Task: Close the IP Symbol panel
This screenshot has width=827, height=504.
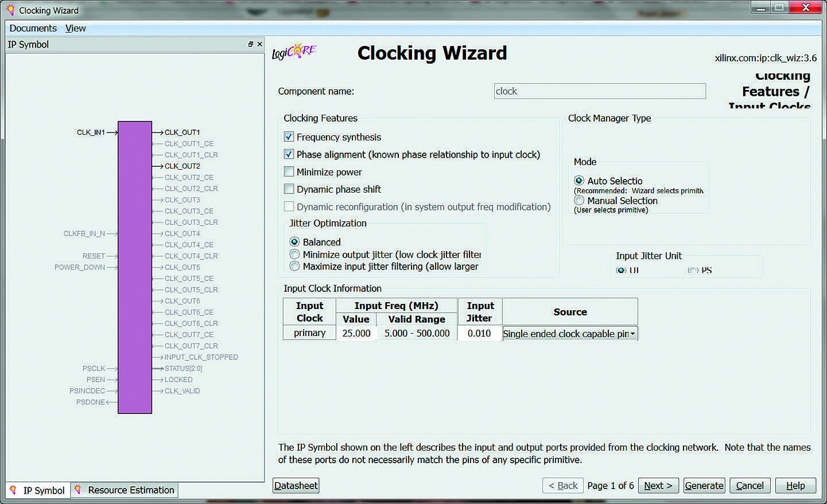Action: 260,44
